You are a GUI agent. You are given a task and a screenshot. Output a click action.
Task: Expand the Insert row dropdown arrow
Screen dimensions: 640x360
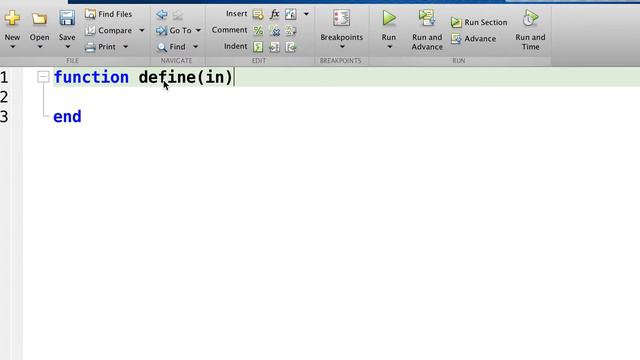point(306,14)
